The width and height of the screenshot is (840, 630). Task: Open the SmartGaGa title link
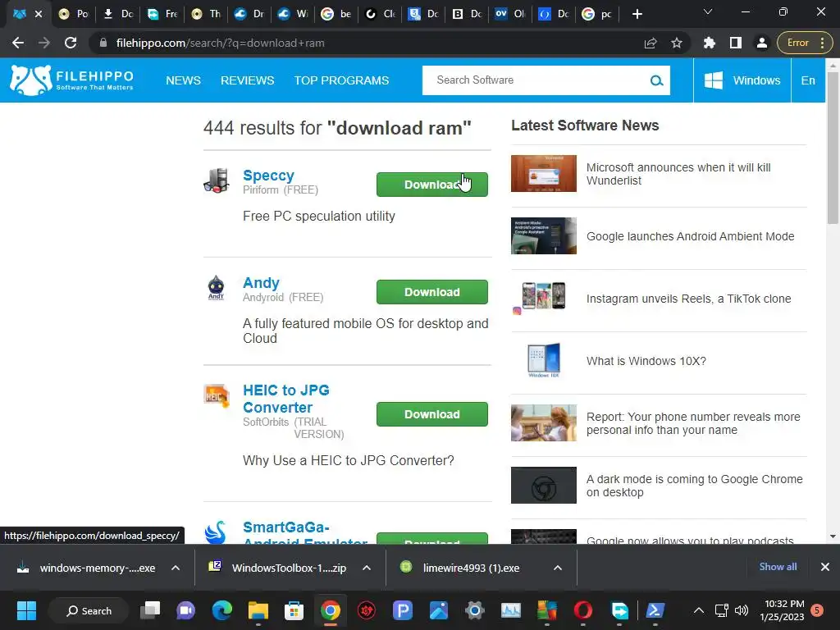pyautogui.click(x=305, y=535)
